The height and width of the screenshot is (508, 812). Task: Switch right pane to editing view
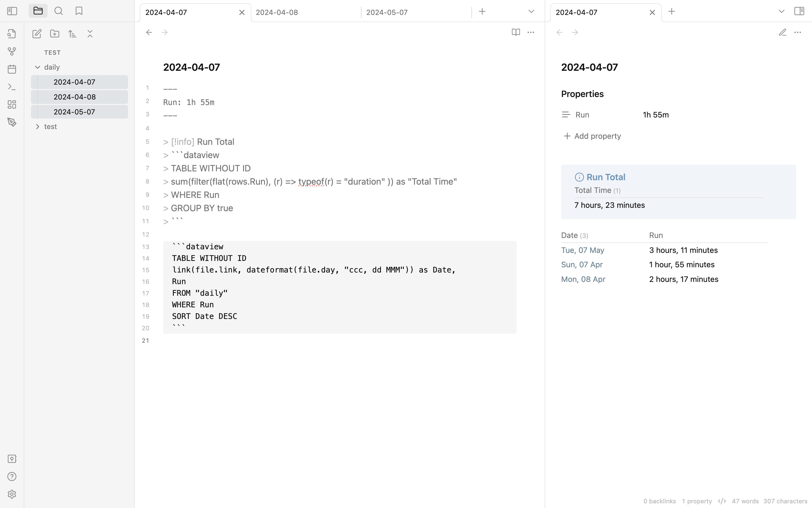tap(782, 33)
